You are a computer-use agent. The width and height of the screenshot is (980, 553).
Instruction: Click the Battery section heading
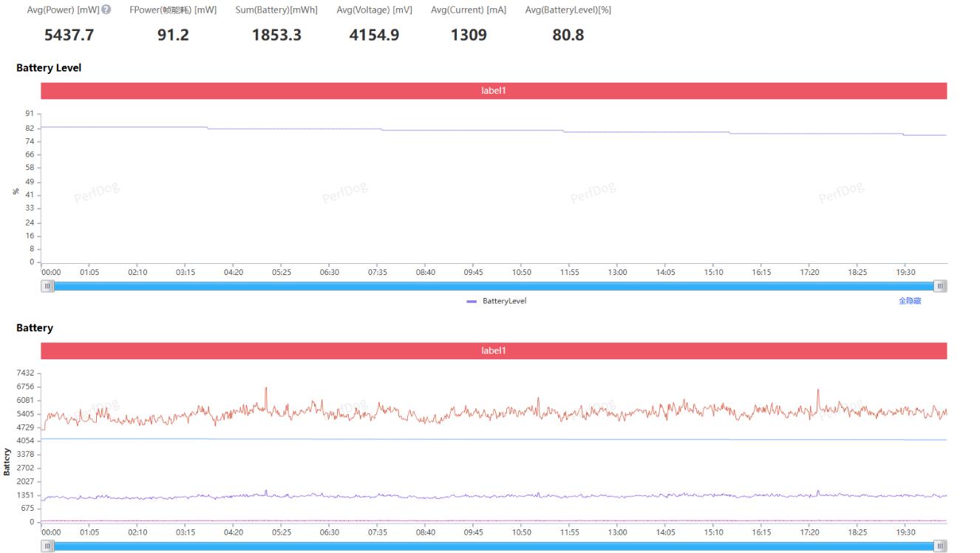pos(35,328)
